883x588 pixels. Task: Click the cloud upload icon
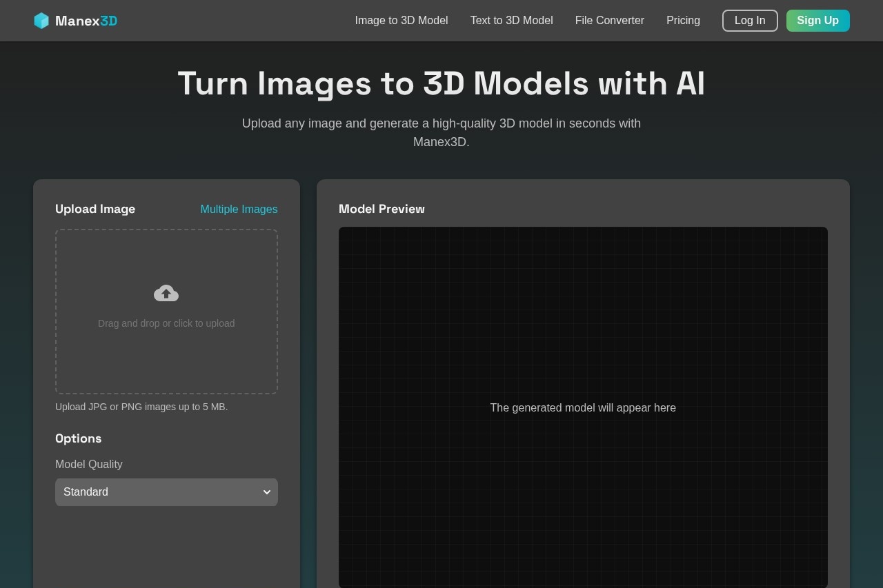coord(166,292)
